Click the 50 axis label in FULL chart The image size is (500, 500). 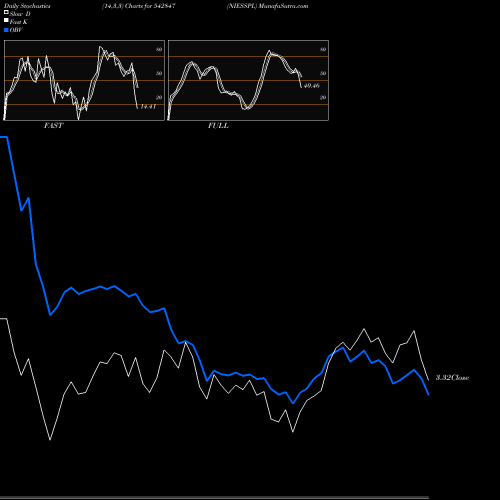[323, 73]
